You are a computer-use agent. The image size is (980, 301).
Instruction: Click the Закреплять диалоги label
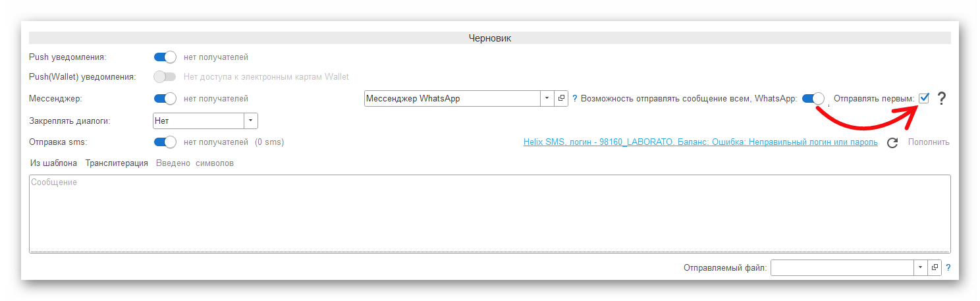tap(70, 121)
